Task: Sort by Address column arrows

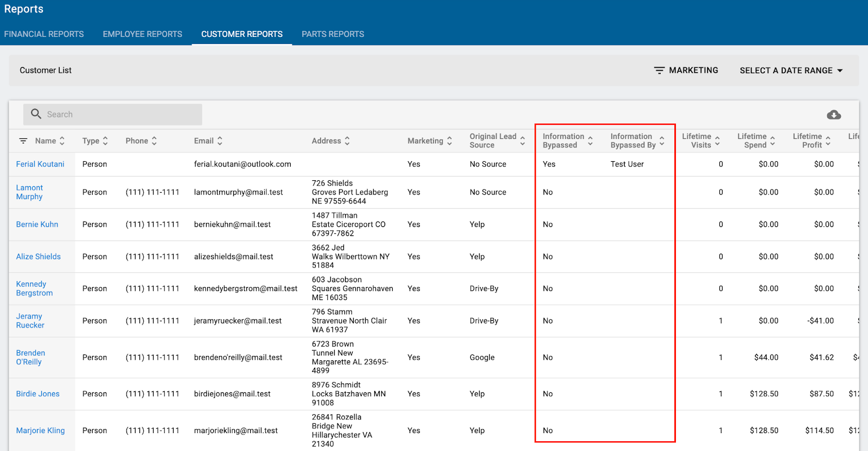Action: 347,141
